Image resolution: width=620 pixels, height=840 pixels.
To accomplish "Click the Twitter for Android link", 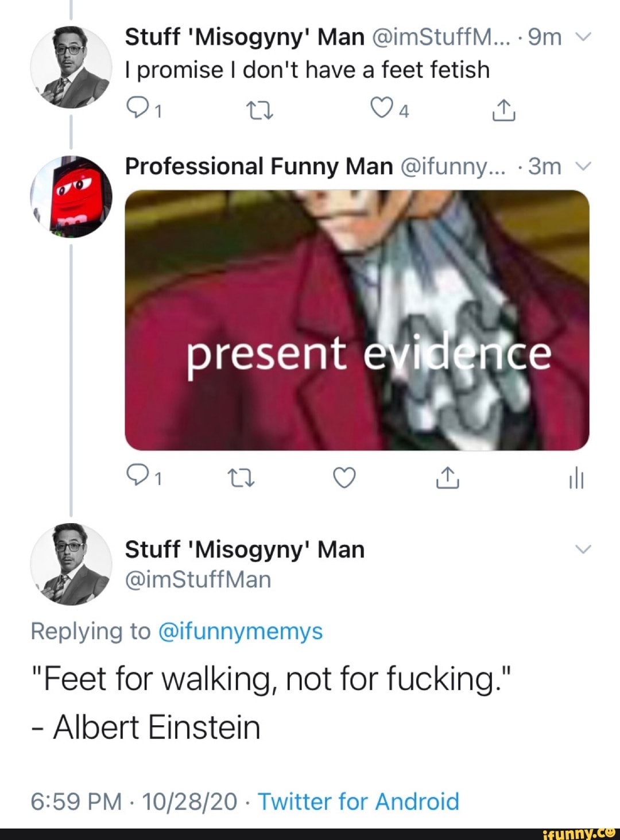I will [x=358, y=801].
